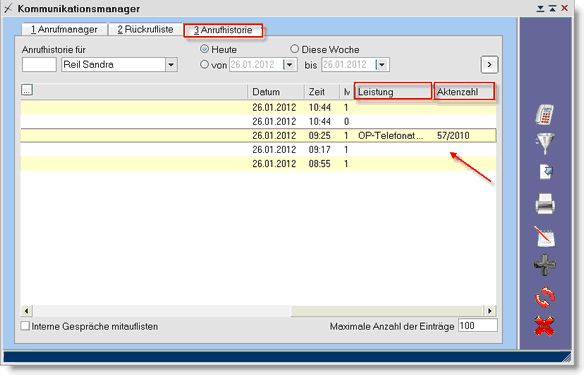Click the expand arrow in the title bar
Image resolution: width=586 pixels, height=377 pixels.
tap(552, 8)
